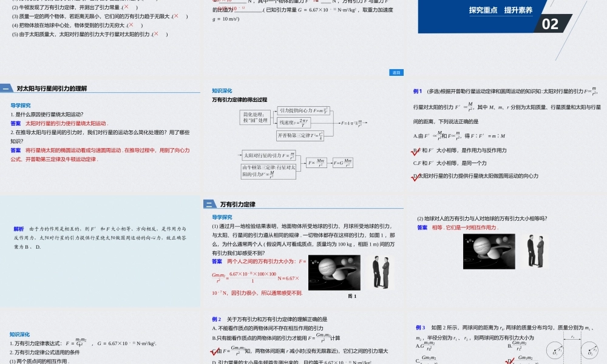Click the red cross mark beside statement (2)
607x364 pixels.
point(127,8)
